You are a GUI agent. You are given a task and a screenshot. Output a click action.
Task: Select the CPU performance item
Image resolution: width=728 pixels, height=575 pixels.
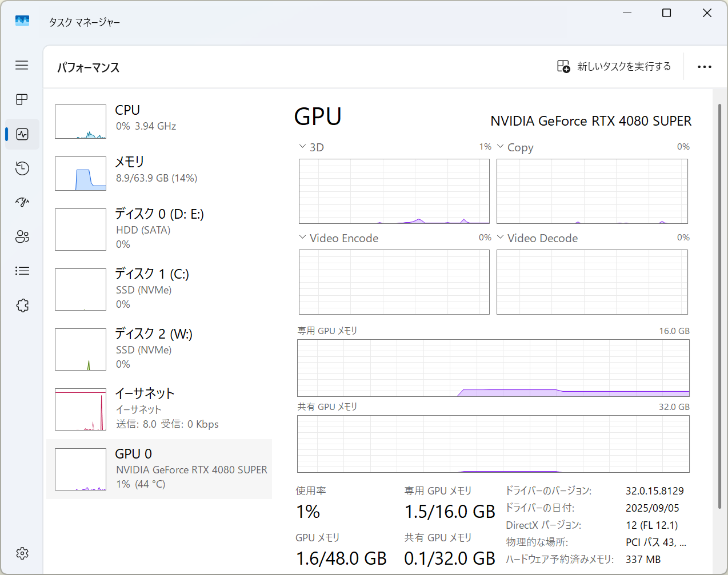pos(159,121)
